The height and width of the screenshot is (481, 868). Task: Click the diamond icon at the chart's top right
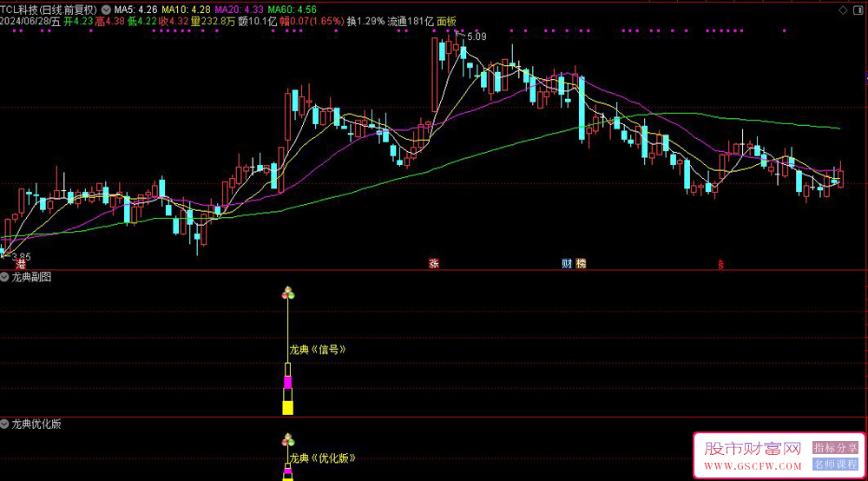(x=843, y=10)
